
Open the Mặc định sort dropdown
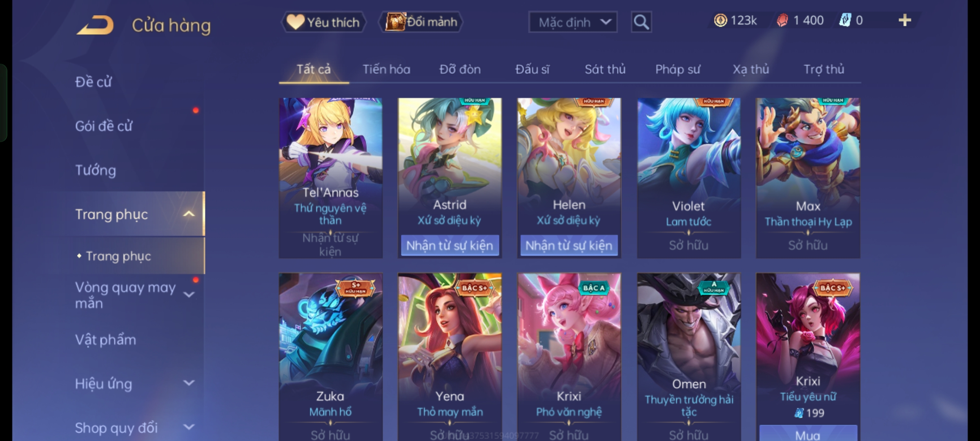[x=572, y=22]
